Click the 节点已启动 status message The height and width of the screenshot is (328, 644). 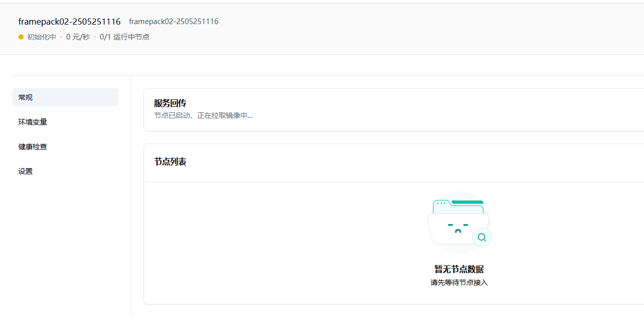(x=203, y=115)
